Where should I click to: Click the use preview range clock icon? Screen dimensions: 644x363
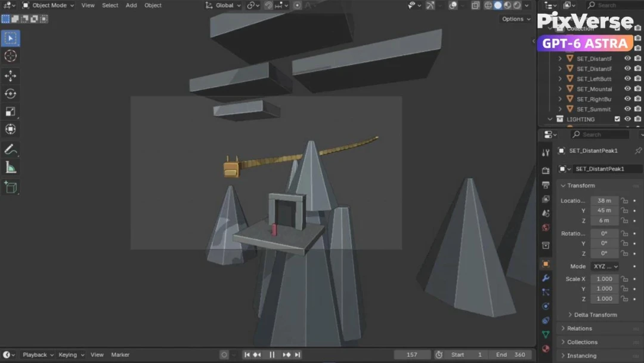click(x=439, y=355)
